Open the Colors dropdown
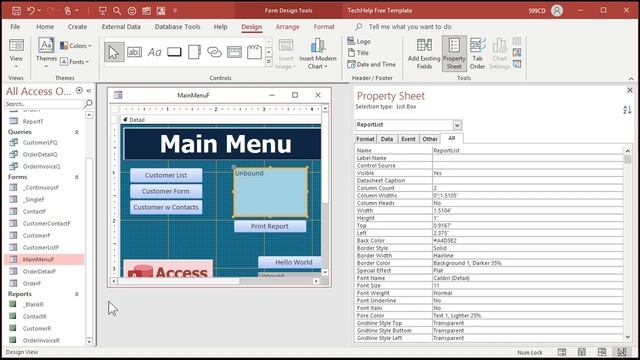This screenshot has width=640, height=360. (76, 46)
